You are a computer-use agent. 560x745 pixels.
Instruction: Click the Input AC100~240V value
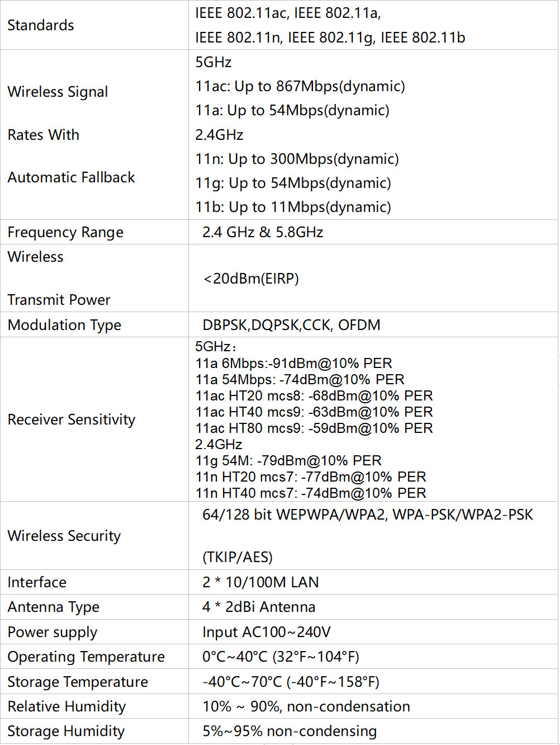point(267,632)
